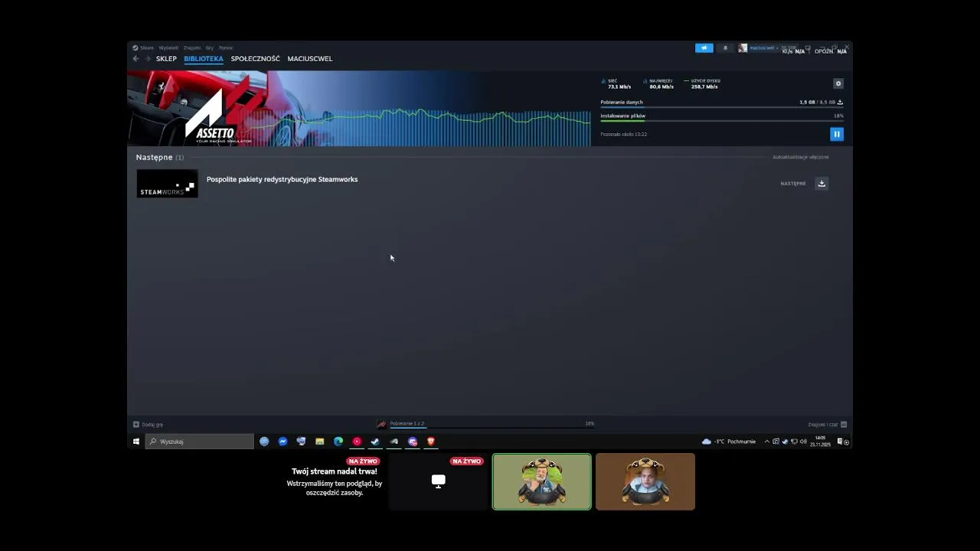The height and width of the screenshot is (551, 980).
Task: Click the Instalowanie plików progress bar
Action: (x=722, y=121)
